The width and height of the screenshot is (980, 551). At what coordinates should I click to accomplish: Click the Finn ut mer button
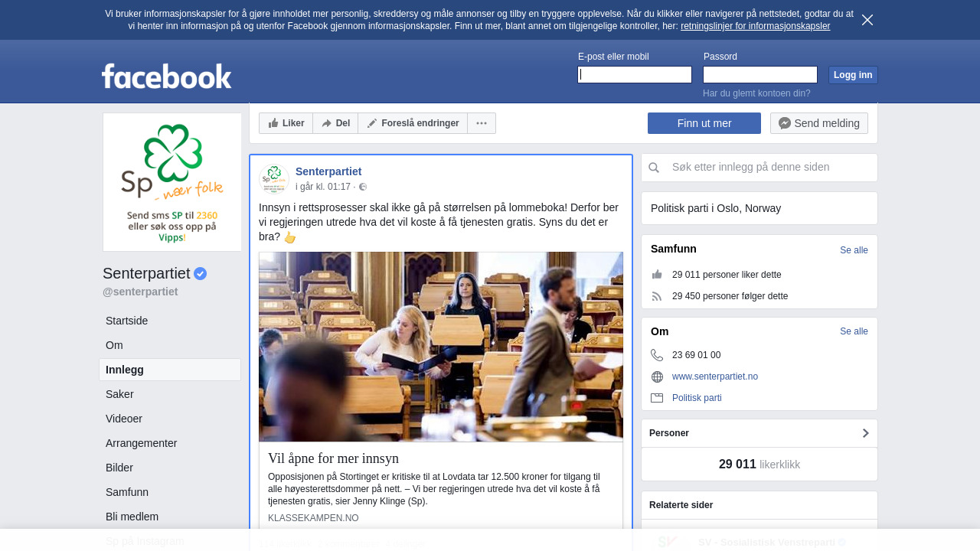(704, 123)
